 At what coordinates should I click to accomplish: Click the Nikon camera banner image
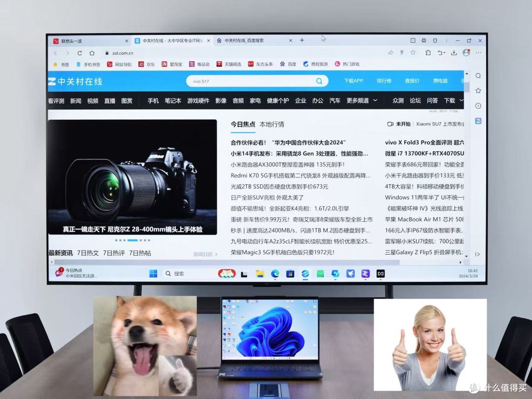[133, 177]
